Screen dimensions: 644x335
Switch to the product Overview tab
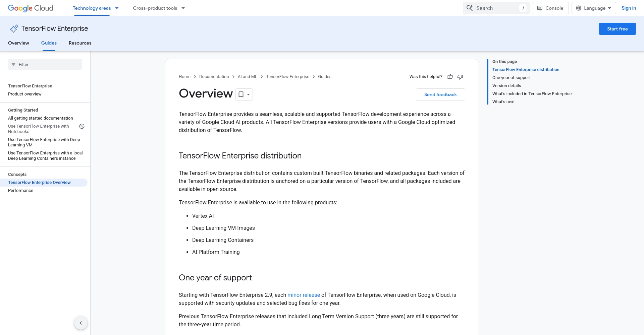(x=18, y=43)
